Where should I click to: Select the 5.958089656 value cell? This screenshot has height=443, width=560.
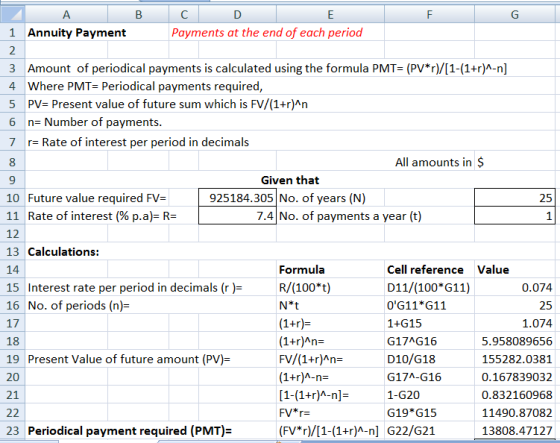515,341
